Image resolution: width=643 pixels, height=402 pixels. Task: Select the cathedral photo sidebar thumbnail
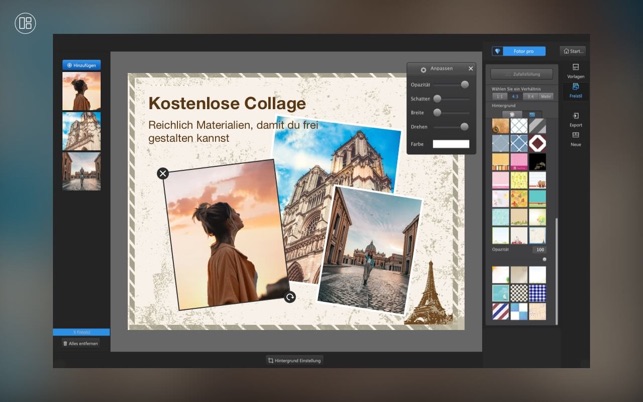[81, 131]
